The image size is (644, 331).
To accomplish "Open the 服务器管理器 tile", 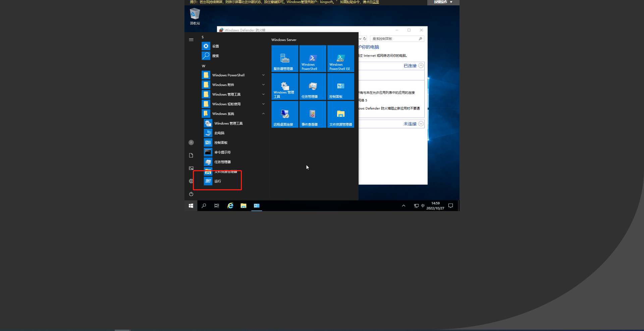I will click(x=284, y=59).
